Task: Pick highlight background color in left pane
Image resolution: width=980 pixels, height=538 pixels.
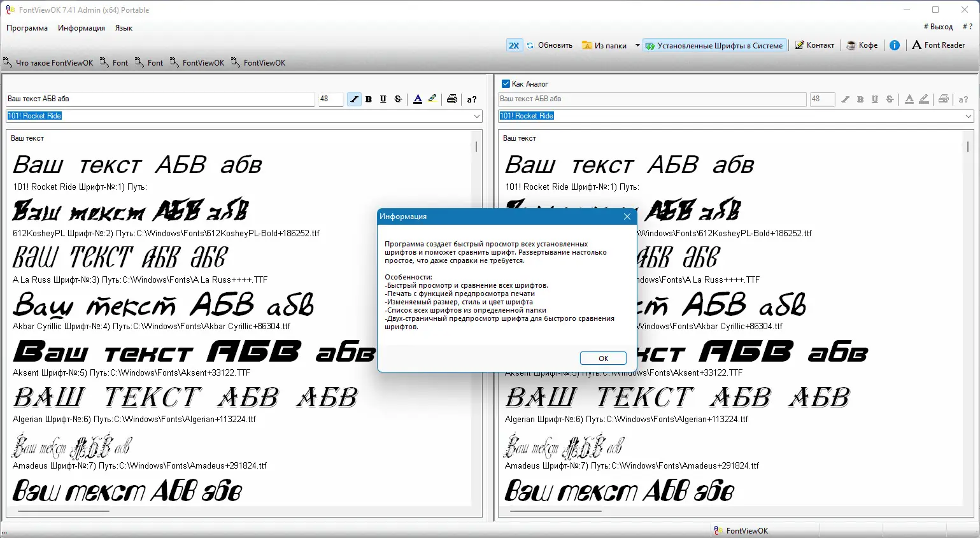Action: click(432, 99)
